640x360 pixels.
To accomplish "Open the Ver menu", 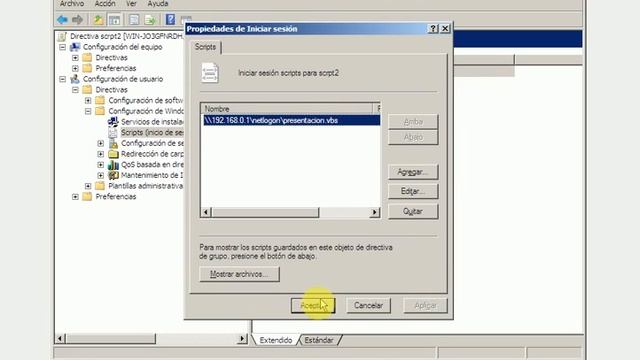I will [x=131, y=4].
